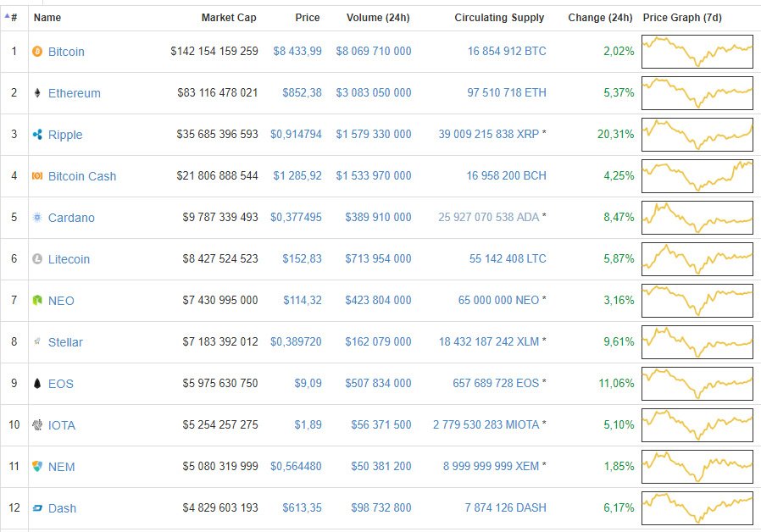The width and height of the screenshot is (761, 532).
Task: Click the EOS black logo icon
Action: (37, 383)
